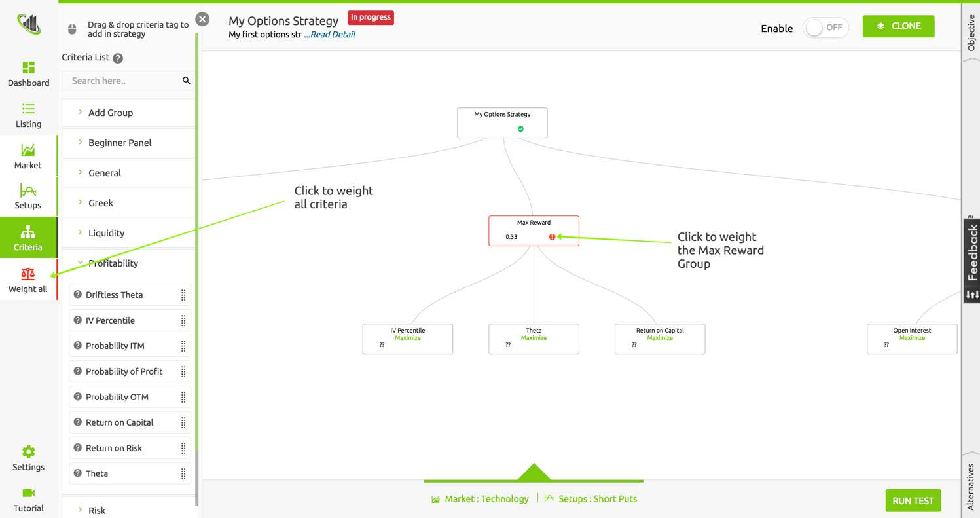Toggle the Enable switch on
The height and width of the screenshot is (518, 980).
coord(826,28)
